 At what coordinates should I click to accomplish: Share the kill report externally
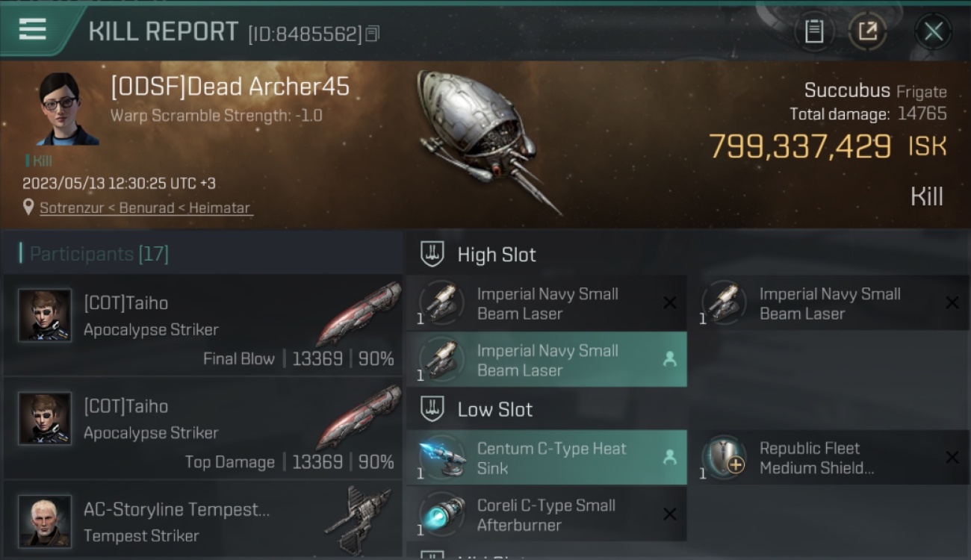pos(866,31)
